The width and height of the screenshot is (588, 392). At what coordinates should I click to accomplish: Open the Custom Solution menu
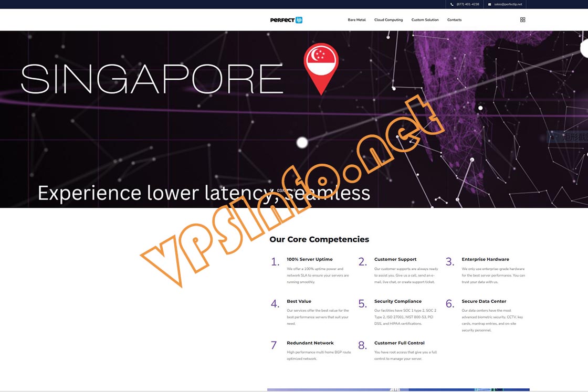click(425, 20)
